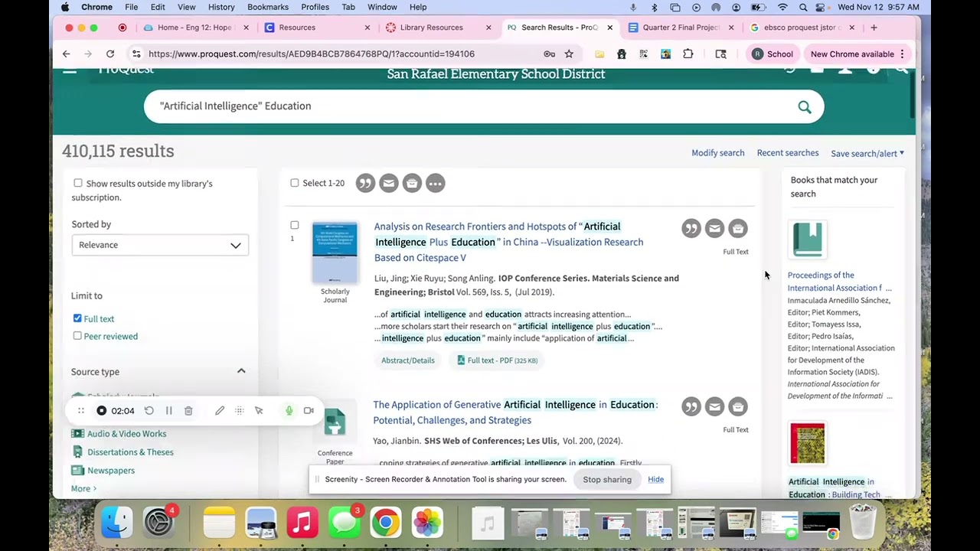Expand More source types
The height and width of the screenshot is (551, 980).
83,488
